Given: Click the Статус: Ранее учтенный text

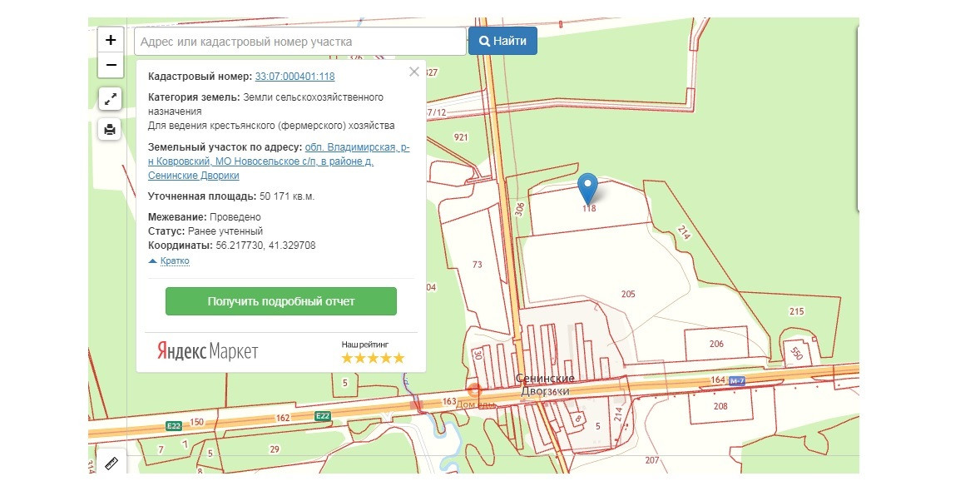Looking at the screenshot, I should 205,231.
